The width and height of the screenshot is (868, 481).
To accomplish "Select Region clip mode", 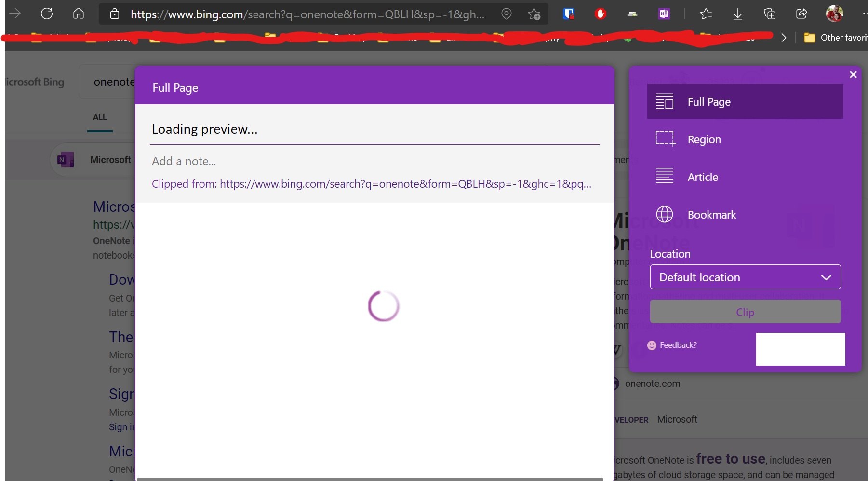I will (745, 139).
